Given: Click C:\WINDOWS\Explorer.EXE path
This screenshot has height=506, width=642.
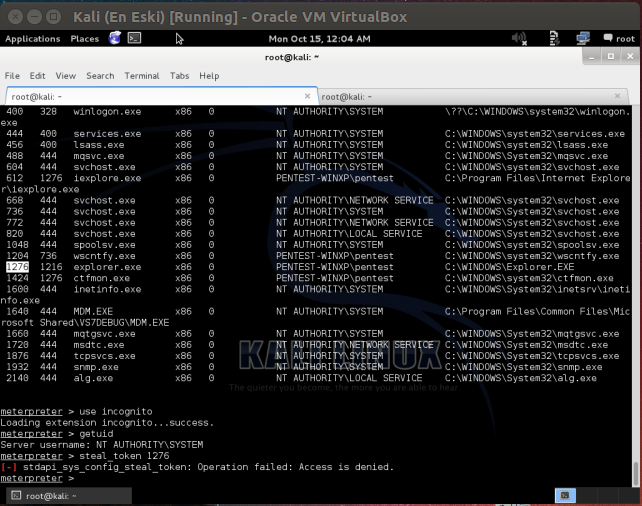Looking at the screenshot, I should 509,267.
